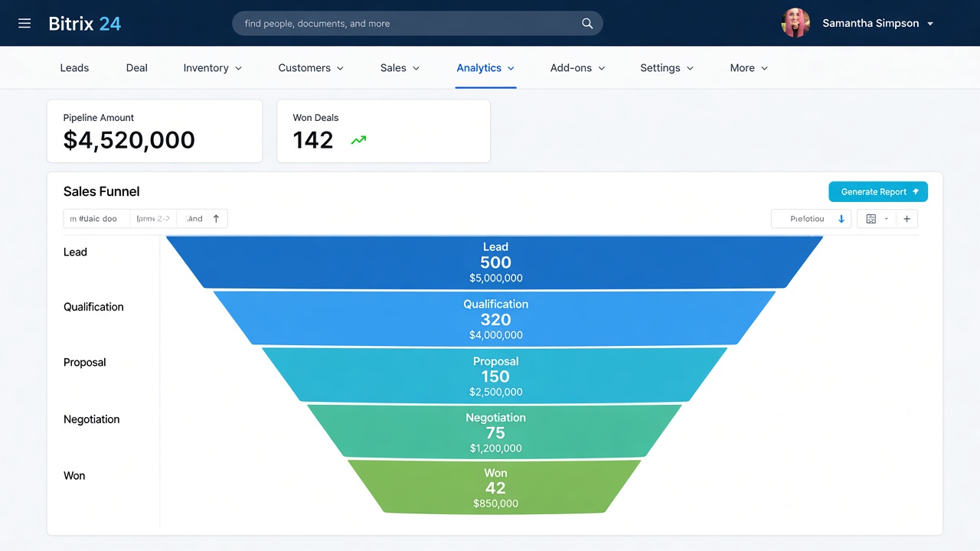Click the up arrow in the left filter bar
980x551 pixels.
pos(216,219)
